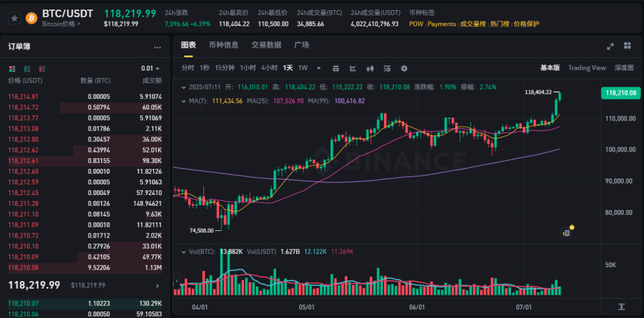The width and height of the screenshot is (644, 318).
Task: Click the MA(7) indicator label
Action: click(198, 101)
